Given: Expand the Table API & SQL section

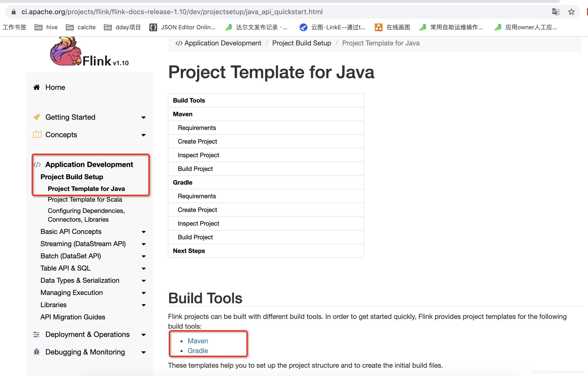Looking at the screenshot, I should coord(143,268).
